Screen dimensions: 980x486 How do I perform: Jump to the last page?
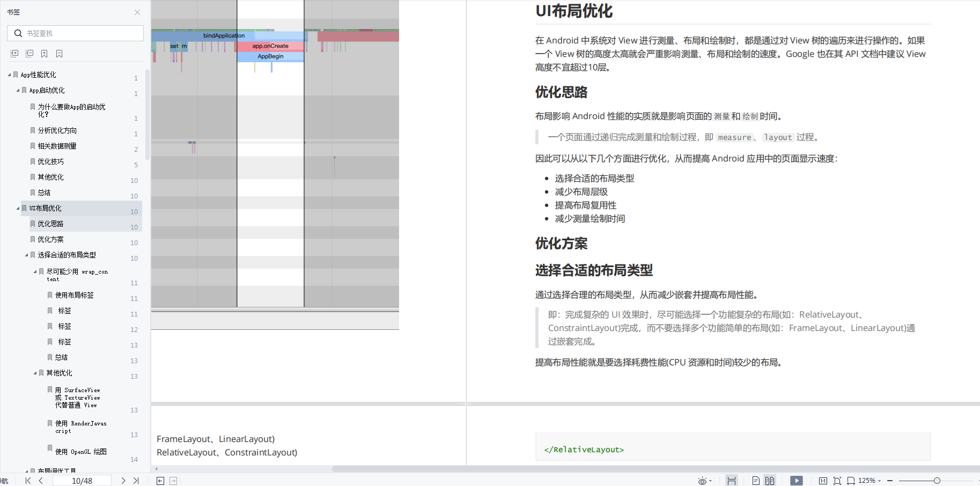136,481
